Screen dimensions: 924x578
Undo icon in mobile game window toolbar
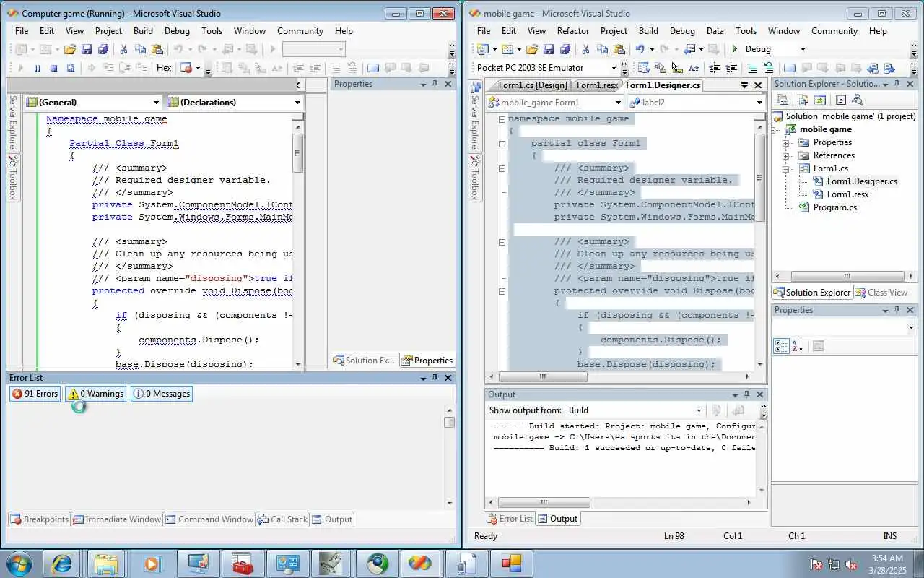[640, 49]
